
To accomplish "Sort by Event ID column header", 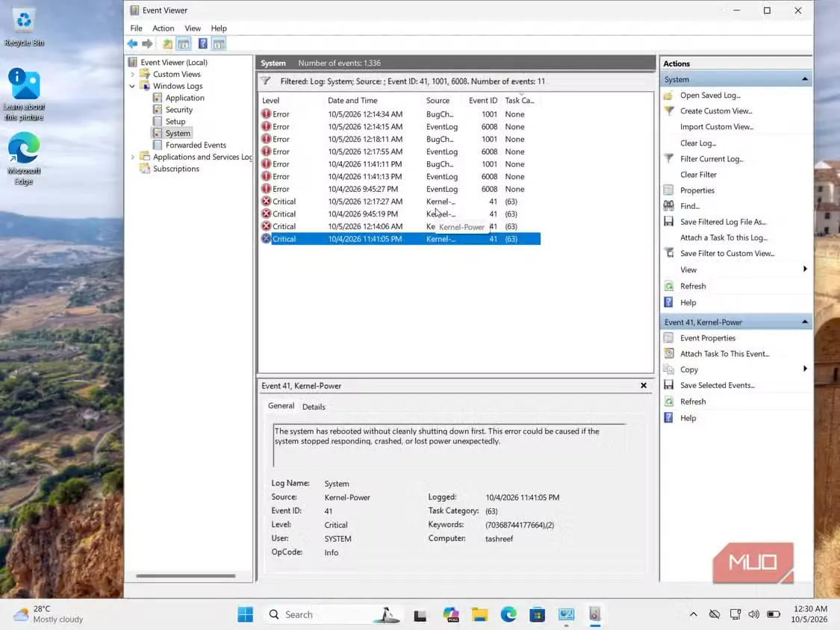I will tap(482, 101).
